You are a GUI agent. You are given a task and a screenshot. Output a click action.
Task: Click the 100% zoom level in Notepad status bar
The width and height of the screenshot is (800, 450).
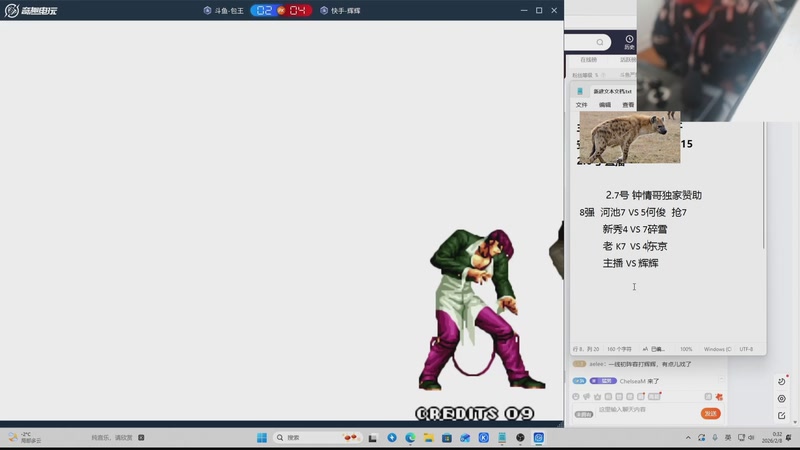pyautogui.click(x=686, y=349)
